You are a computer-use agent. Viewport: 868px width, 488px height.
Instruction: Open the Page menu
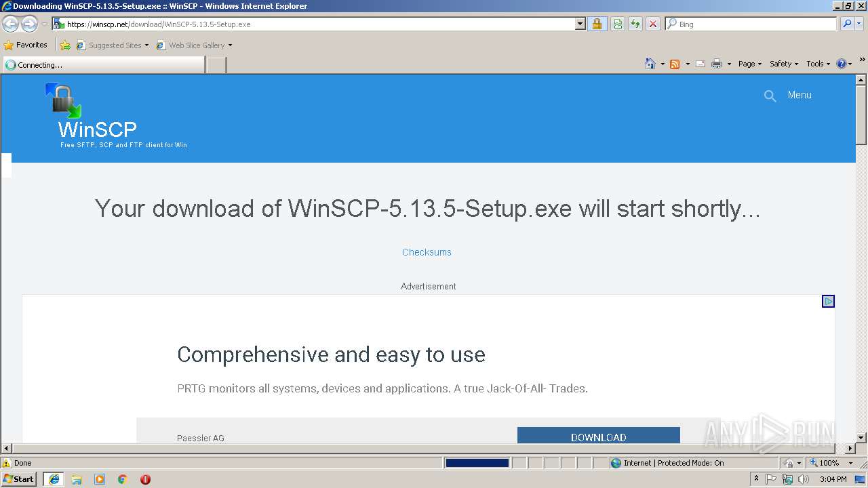point(749,64)
